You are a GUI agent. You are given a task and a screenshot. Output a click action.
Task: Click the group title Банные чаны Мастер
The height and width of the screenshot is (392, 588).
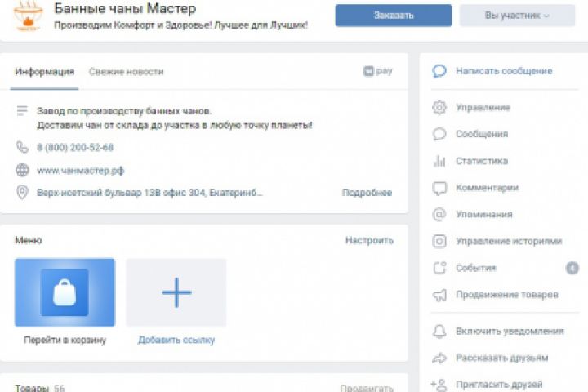tap(125, 8)
